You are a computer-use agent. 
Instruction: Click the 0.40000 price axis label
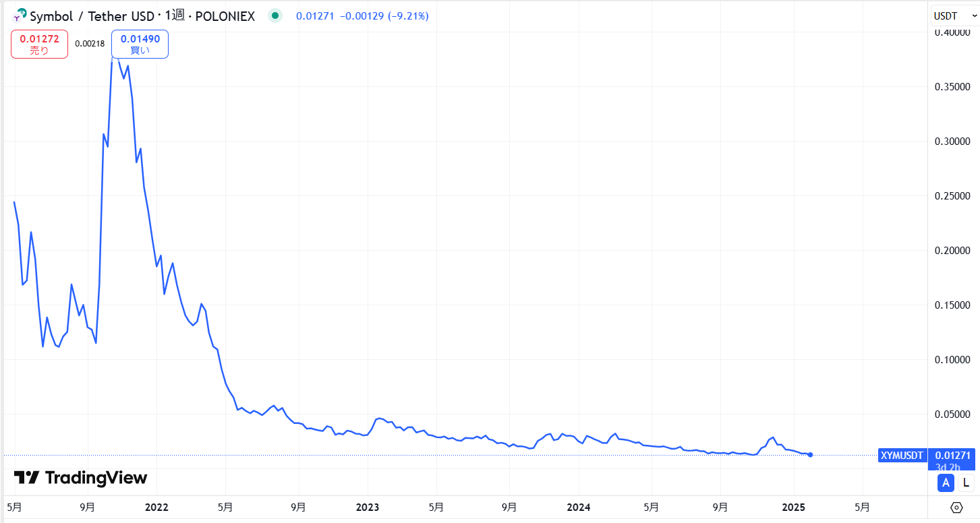click(x=952, y=32)
